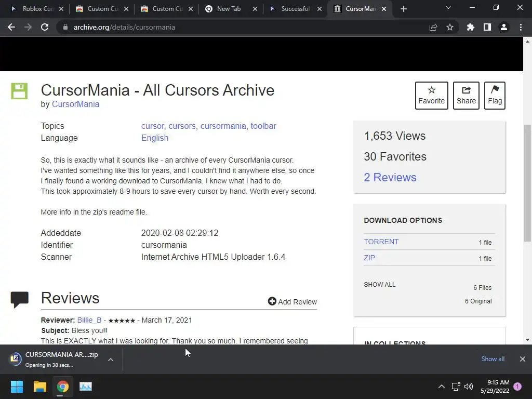
Task: Click Show all downloads
Action: click(493, 358)
